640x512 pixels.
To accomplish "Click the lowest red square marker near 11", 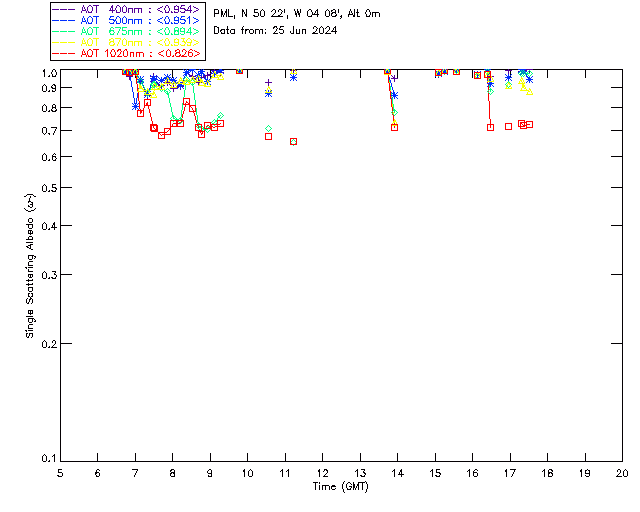I will tap(293, 142).
